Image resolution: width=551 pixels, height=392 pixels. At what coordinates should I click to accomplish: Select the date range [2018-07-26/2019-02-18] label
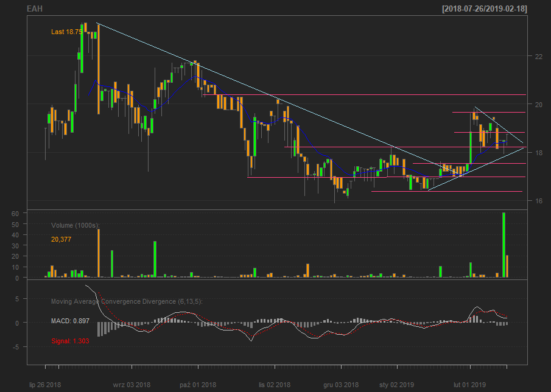[x=485, y=9]
